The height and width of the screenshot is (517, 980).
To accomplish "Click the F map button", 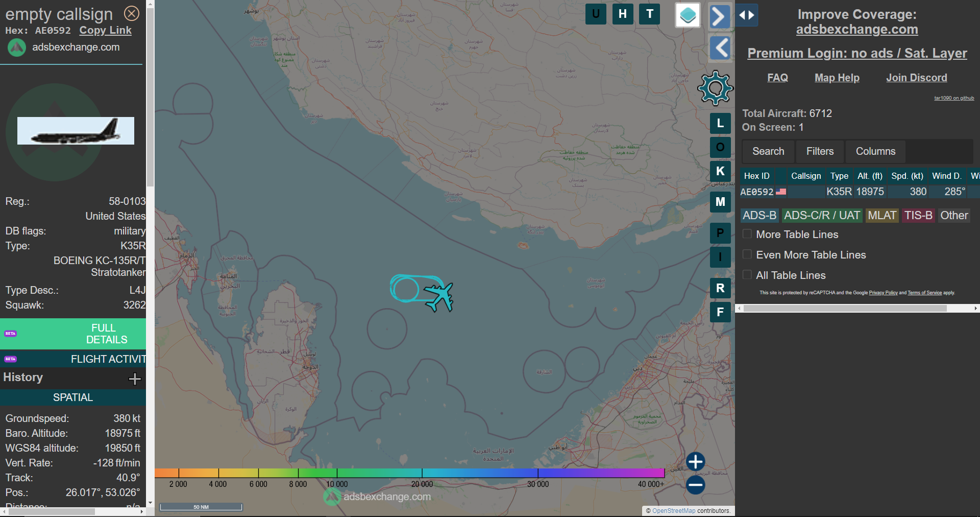I will (720, 312).
